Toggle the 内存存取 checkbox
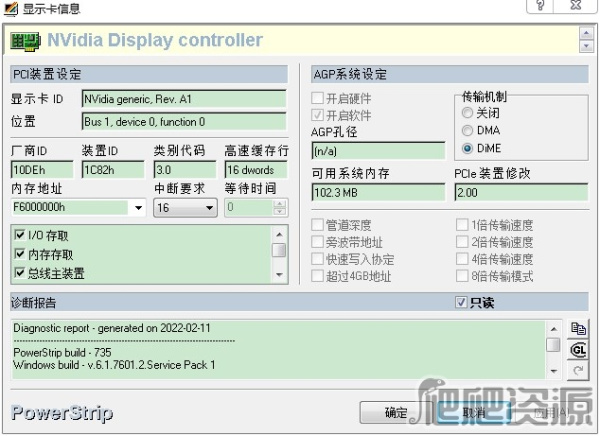 click(19, 253)
